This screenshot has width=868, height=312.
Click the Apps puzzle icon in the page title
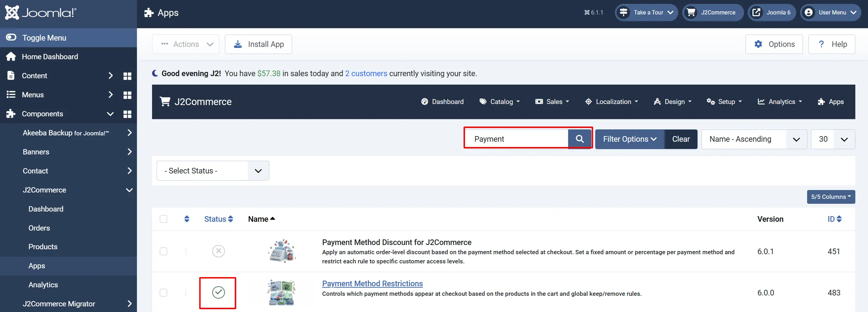(149, 13)
